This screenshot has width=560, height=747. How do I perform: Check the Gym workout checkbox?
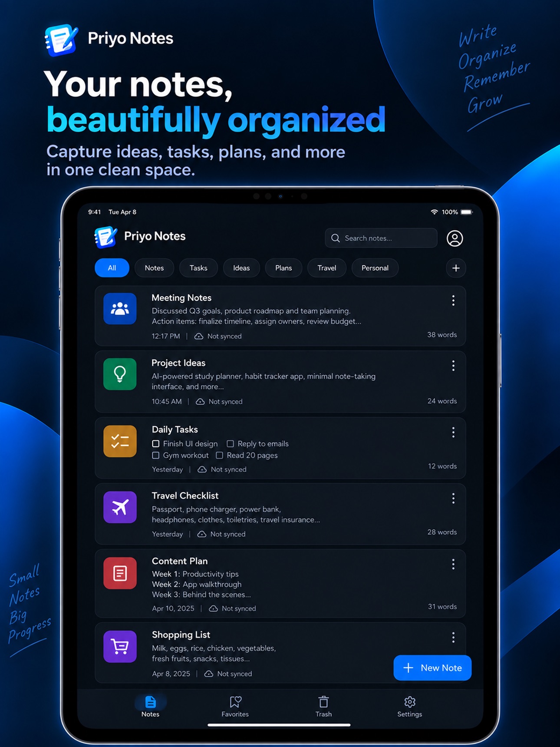[x=155, y=455]
